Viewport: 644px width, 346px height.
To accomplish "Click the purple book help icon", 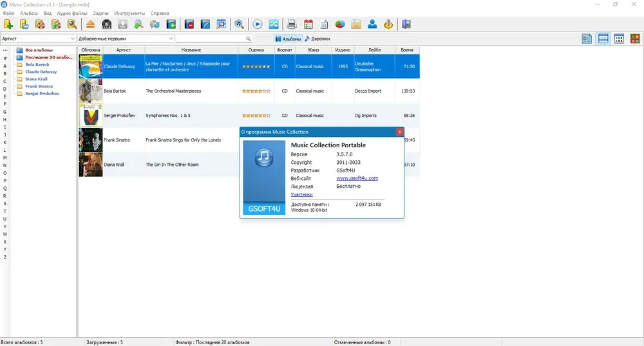I will pyautogui.click(x=406, y=24).
